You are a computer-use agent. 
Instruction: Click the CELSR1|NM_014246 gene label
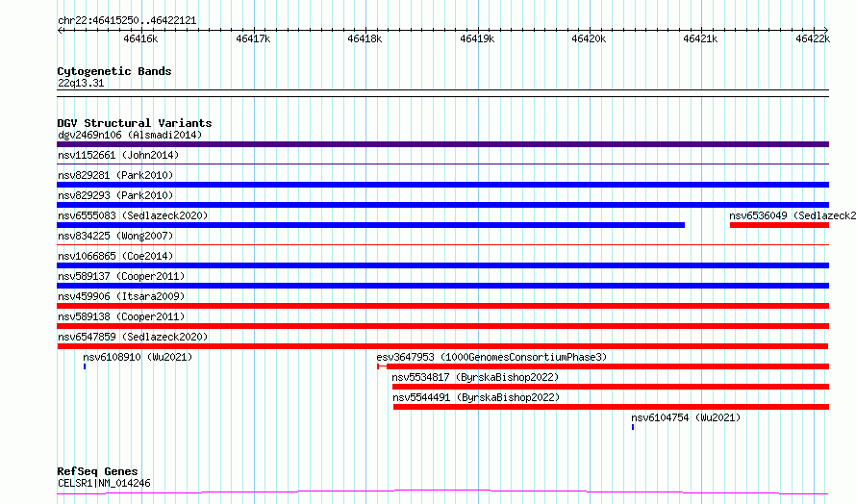coord(104,483)
